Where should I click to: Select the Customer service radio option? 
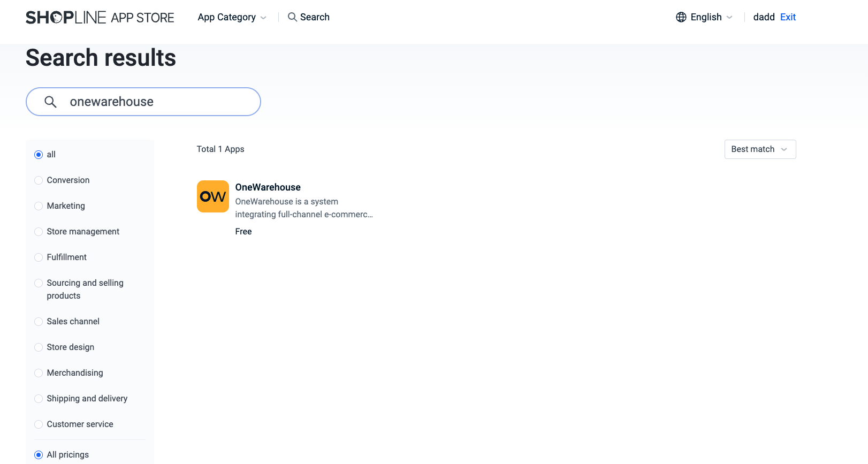[x=39, y=424]
